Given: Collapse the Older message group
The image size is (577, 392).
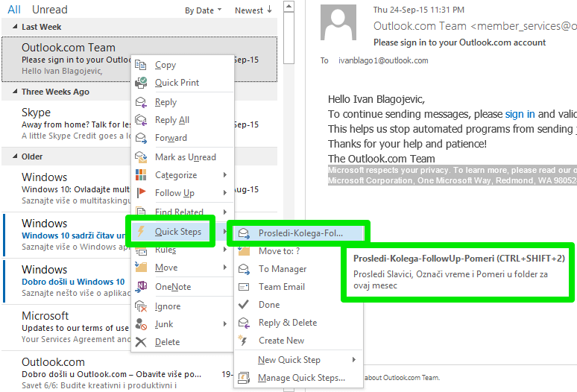Looking at the screenshot, I should point(15,157).
